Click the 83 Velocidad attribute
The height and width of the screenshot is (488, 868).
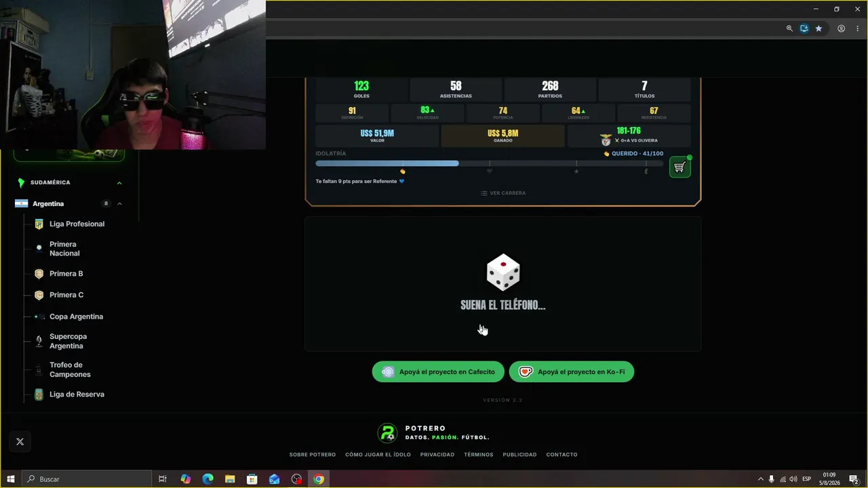427,113
